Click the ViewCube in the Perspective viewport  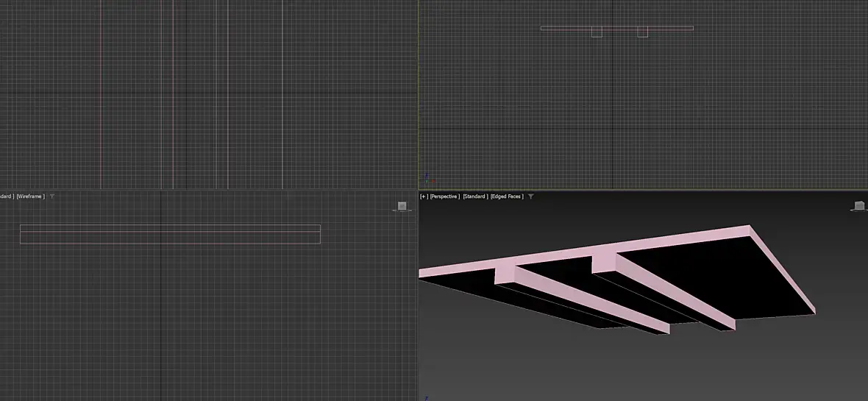pyautogui.click(x=858, y=206)
